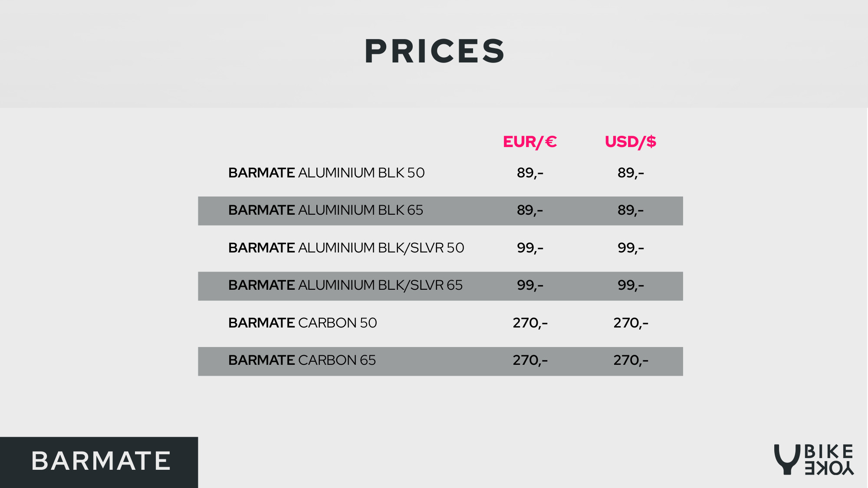Click the USD price for BLK/SLVR 65
This screenshot has width=868, height=488.
pyautogui.click(x=631, y=285)
